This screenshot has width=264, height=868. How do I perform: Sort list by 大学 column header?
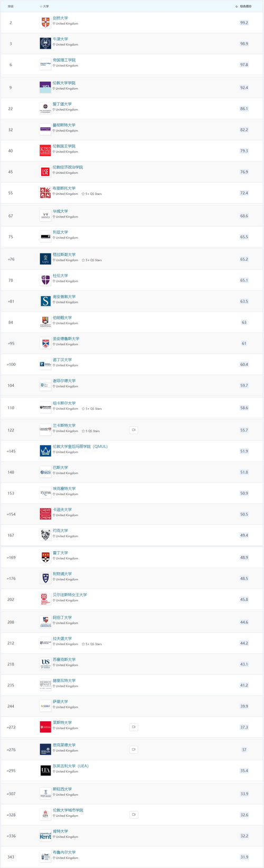click(x=44, y=6)
